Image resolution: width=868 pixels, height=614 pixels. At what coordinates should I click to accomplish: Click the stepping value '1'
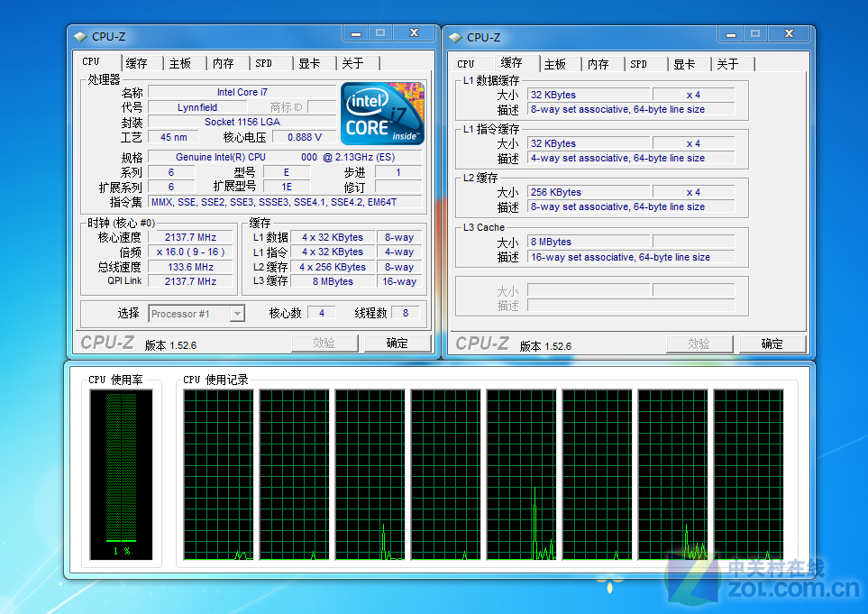click(x=398, y=172)
